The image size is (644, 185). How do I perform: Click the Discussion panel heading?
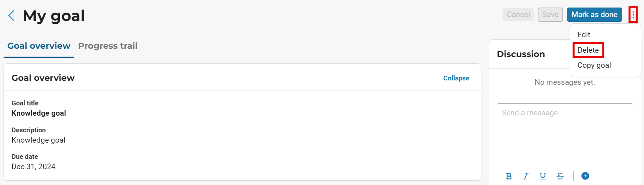coord(521,54)
